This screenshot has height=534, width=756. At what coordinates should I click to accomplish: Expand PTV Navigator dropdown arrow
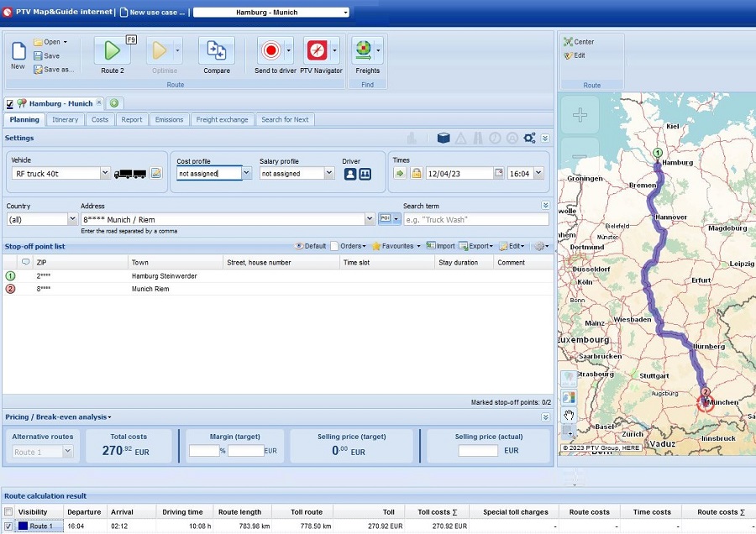pyautogui.click(x=334, y=50)
